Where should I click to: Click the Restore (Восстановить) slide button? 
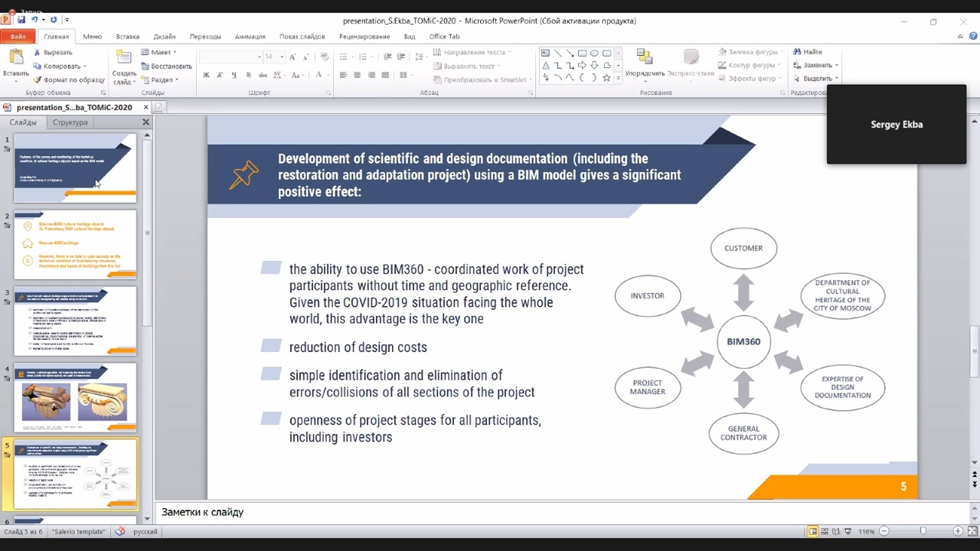[166, 66]
